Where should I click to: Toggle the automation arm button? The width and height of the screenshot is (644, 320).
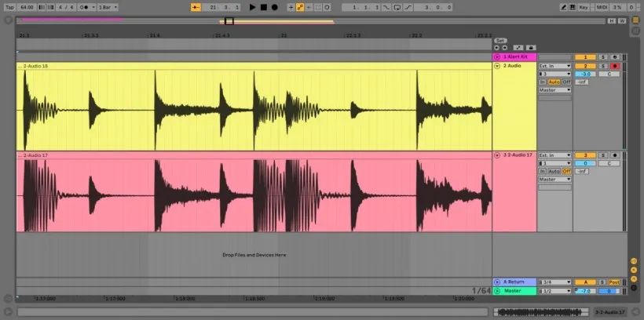[x=300, y=7]
